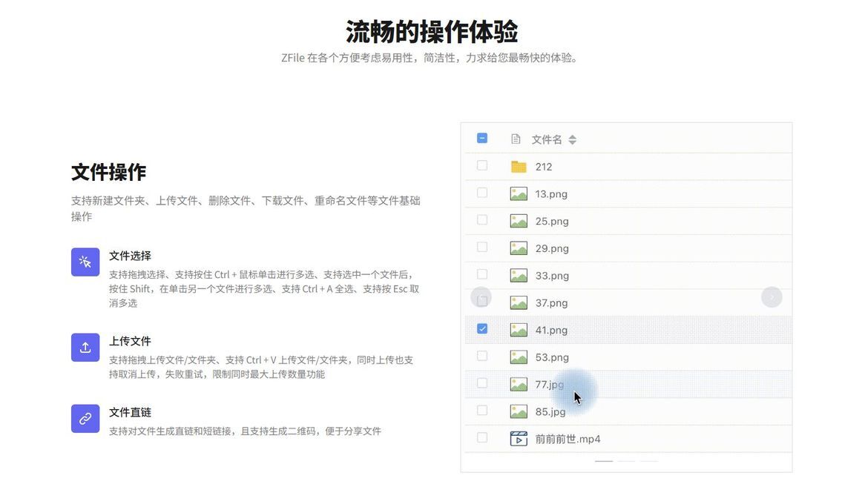Click the 文件直链 feature title
Screen dimensions: 865x504
[130, 412]
